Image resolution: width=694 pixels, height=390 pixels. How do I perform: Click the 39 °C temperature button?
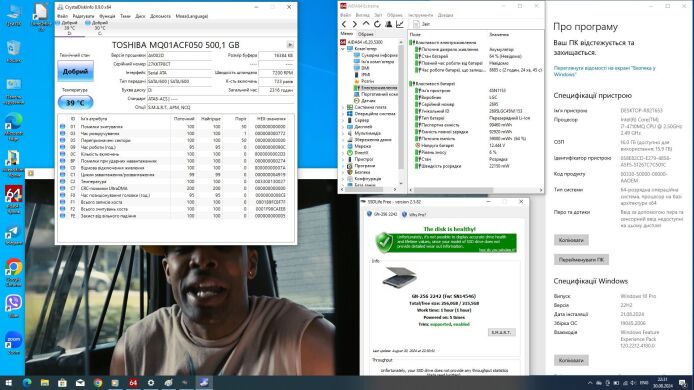pos(75,103)
